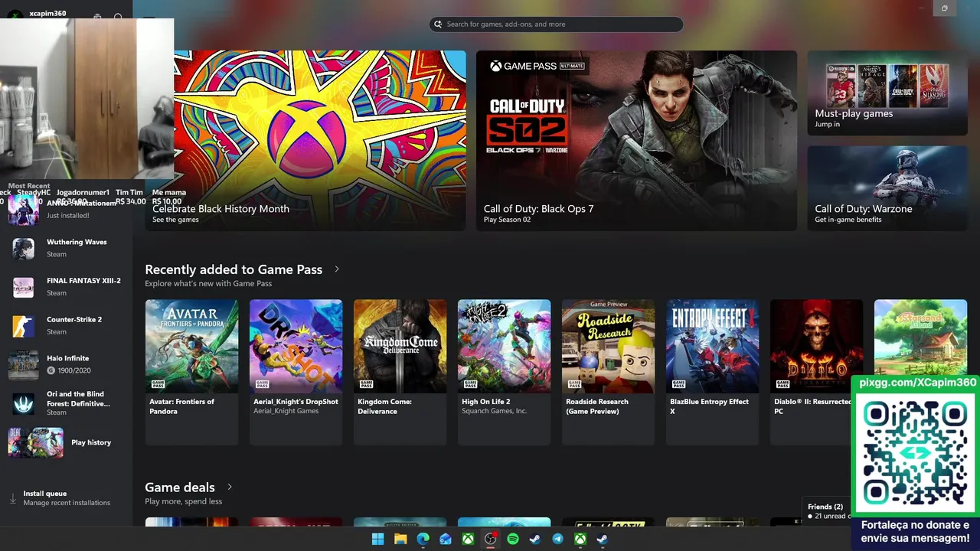Open the Call of Duty: Warzone benefits tile
This screenshot has height=551, width=980.
tap(887, 188)
